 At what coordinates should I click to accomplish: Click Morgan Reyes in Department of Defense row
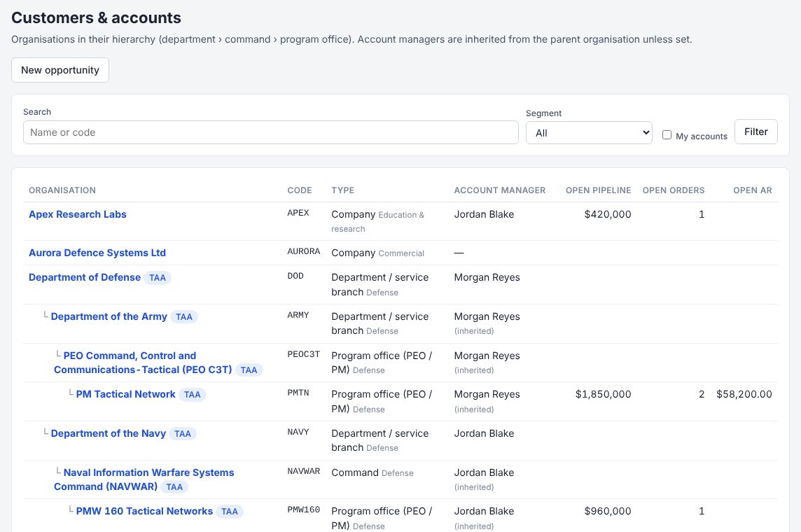tap(487, 277)
